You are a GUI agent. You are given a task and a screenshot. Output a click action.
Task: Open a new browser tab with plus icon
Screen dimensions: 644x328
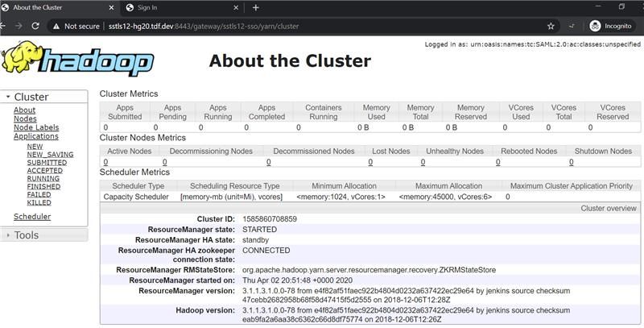click(255, 7)
